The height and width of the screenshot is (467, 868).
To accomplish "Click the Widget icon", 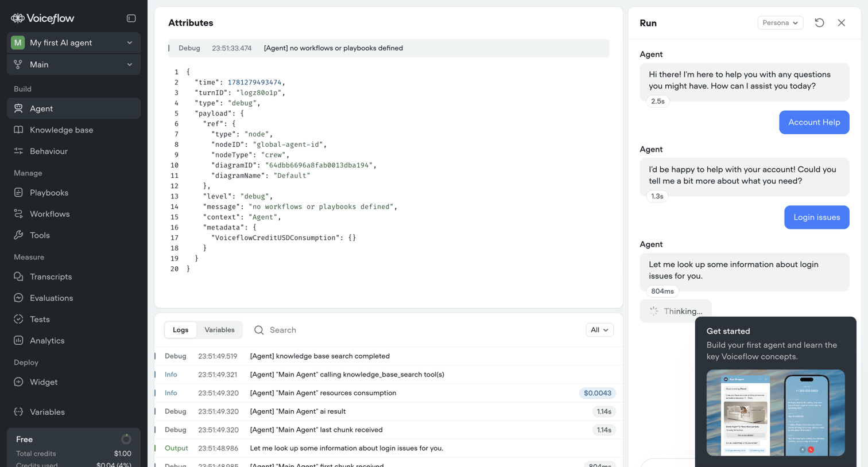I will pos(18,382).
